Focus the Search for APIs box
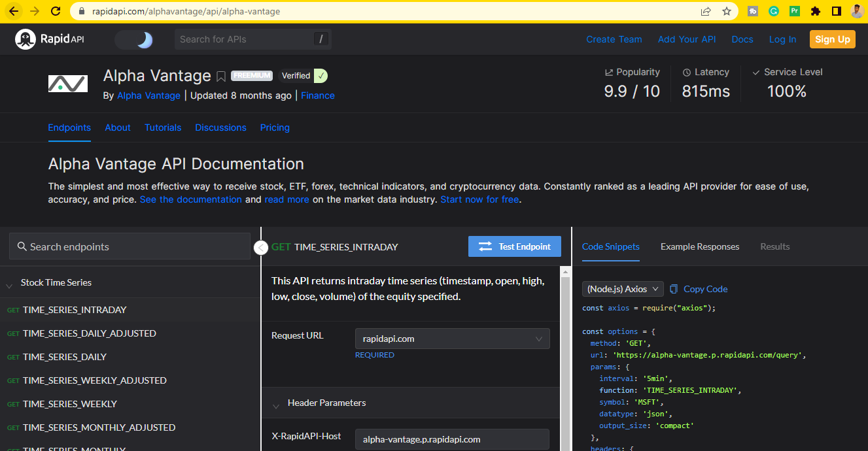The width and height of the screenshot is (868, 451). (253, 39)
